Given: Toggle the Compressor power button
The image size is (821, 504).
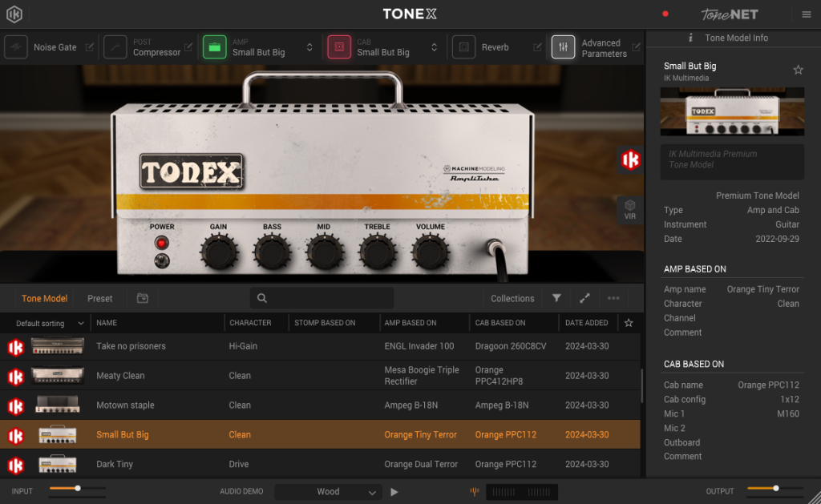Looking at the screenshot, I should click(115, 47).
